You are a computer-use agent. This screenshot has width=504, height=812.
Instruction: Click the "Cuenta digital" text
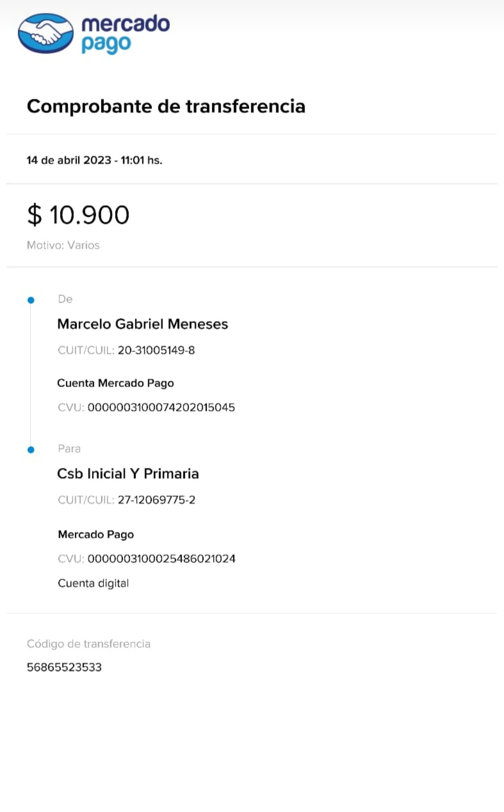tap(93, 583)
